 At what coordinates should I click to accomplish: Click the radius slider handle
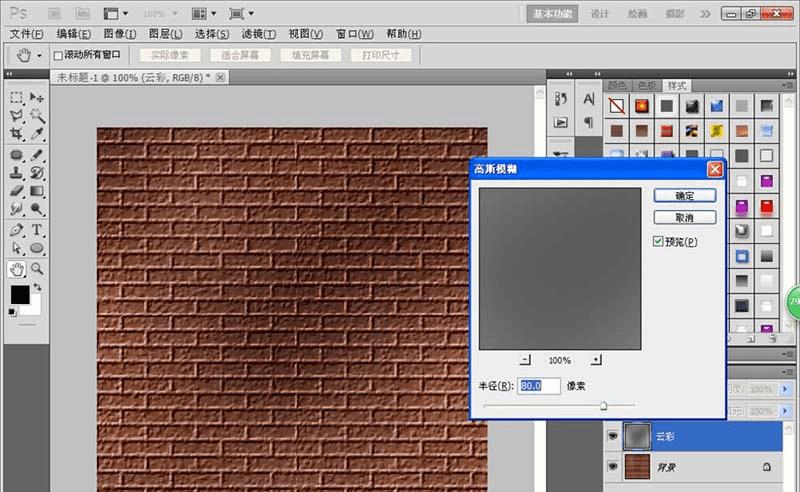[x=603, y=405]
